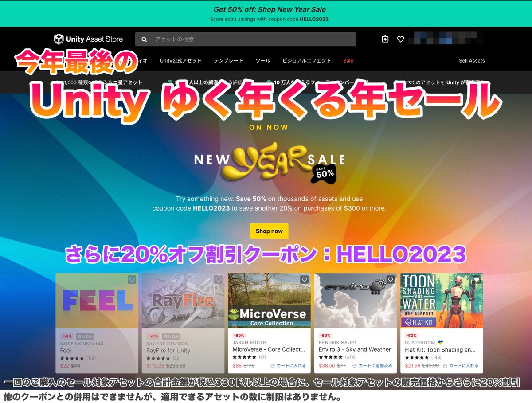The width and height of the screenshot is (532, 403).
Task: Toggle the favorite heart on RayFire for Unity
Action: click(x=218, y=279)
